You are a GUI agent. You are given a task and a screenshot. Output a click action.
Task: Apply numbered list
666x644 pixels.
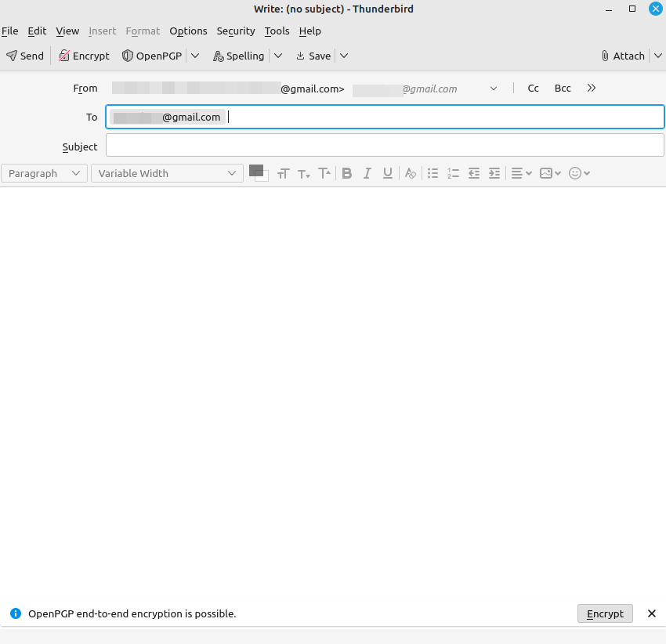click(x=453, y=173)
